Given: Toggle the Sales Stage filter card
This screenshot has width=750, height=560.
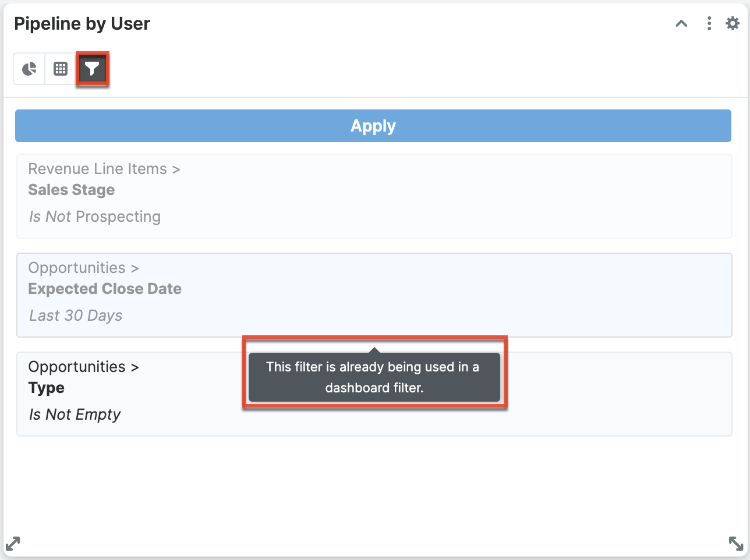Looking at the screenshot, I should pos(374,196).
